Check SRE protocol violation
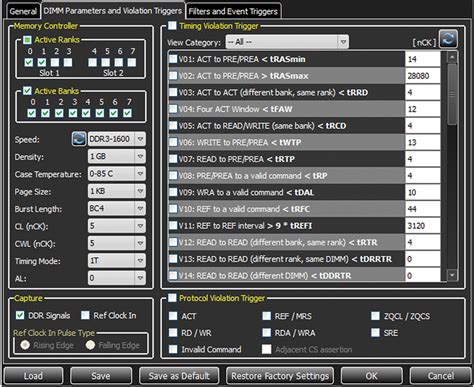 coord(376,332)
